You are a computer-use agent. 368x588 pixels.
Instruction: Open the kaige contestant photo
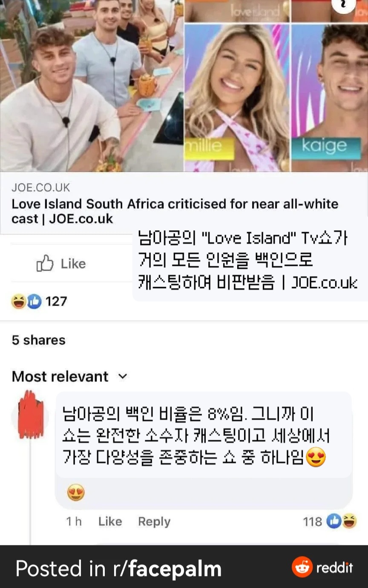coord(330,97)
